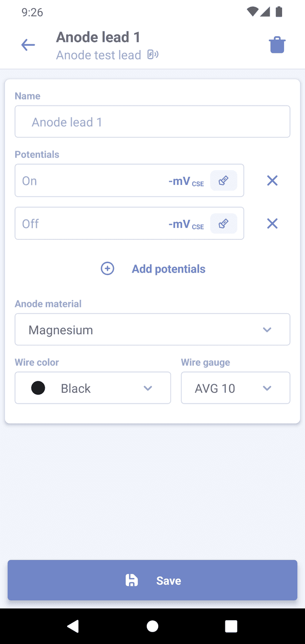Tap the icon beside Anode test lead
Viewport: 305px width, 644px height.
(x=152, y=55)
